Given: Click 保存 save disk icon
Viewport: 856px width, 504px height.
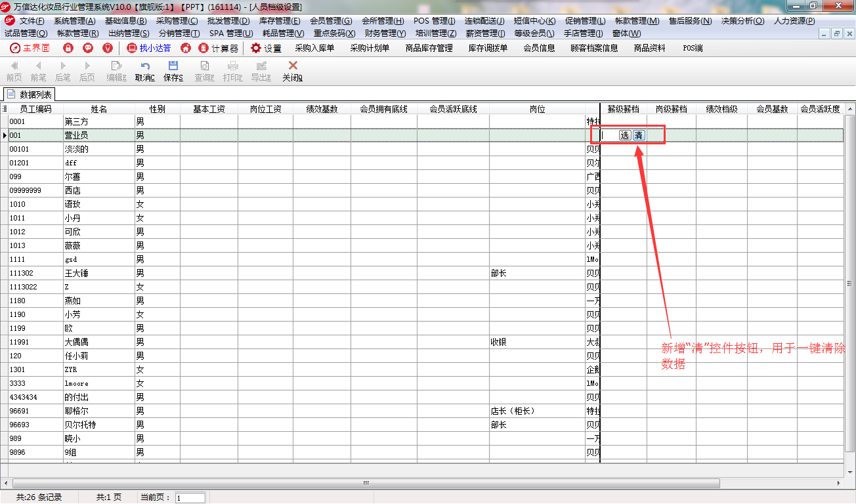Looking at the screenshot, I should tap(173, 72).
